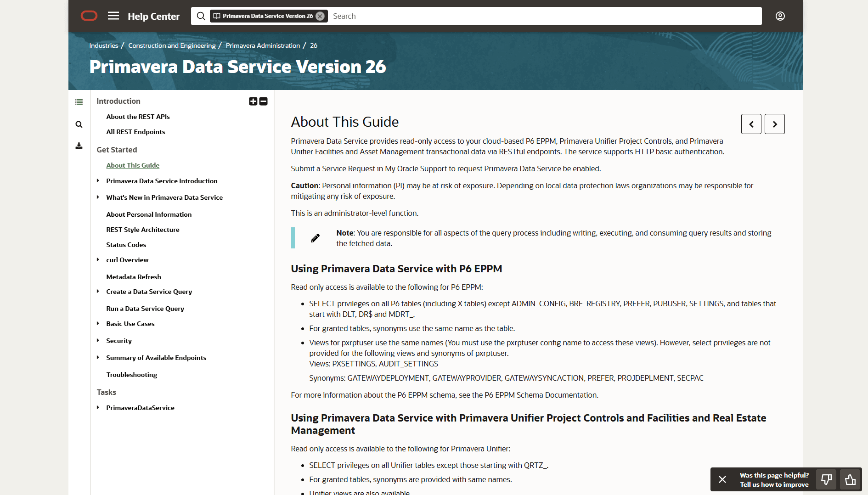
Task: Expand all contents with plus icon
Action: (253, 101)
